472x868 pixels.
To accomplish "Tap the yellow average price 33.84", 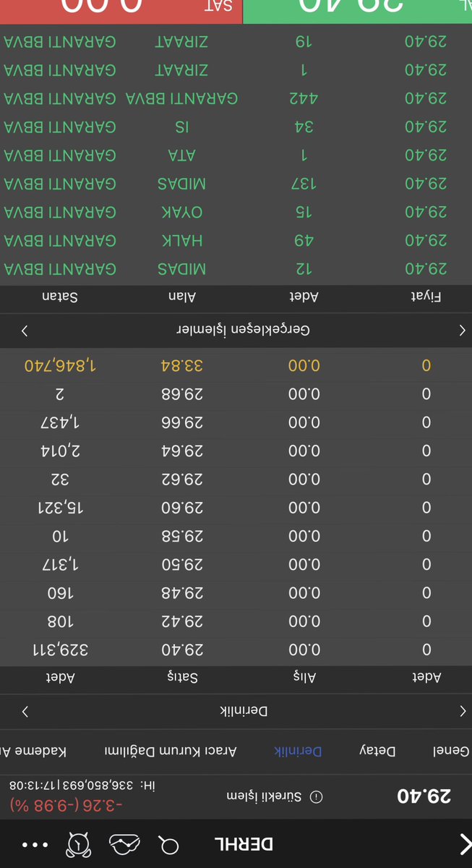I will (x=183, y=366).
